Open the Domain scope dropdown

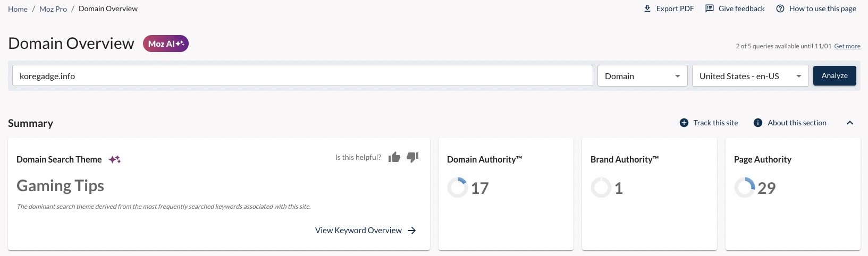click(x=642, y=76)
